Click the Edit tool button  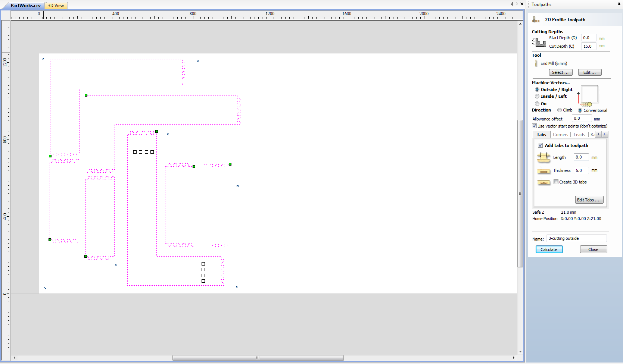click(x=590, y=72)
